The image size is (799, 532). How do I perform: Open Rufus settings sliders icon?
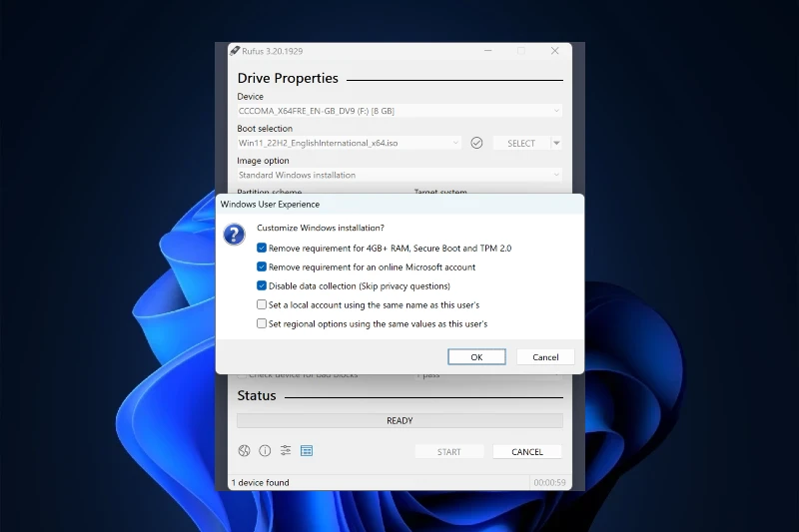[286, 450]
